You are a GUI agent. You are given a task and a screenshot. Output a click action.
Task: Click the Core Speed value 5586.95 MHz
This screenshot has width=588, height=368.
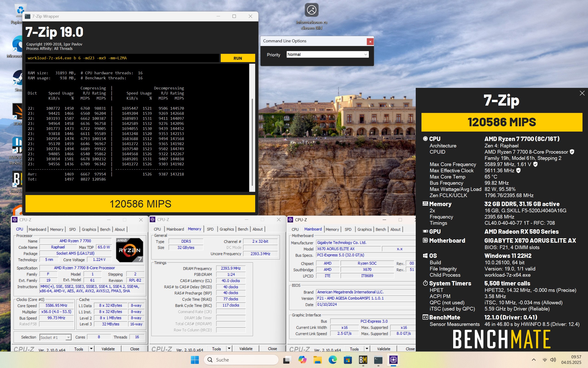(x=56, y=305)
